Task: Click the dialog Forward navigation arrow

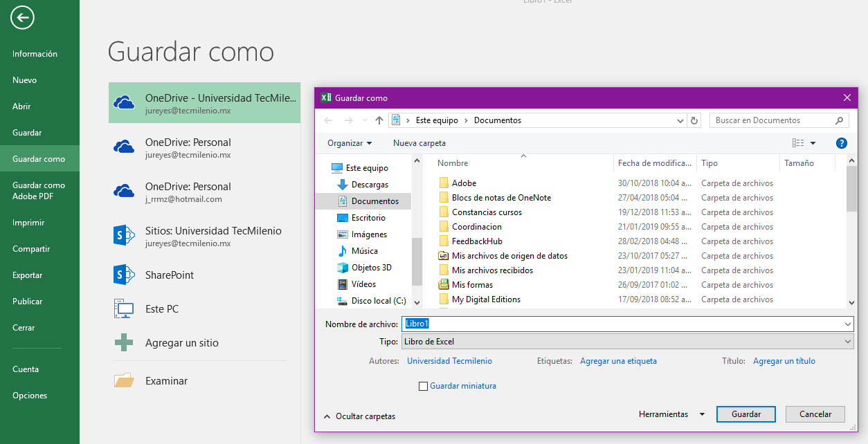Action: [x=349, y=120]
